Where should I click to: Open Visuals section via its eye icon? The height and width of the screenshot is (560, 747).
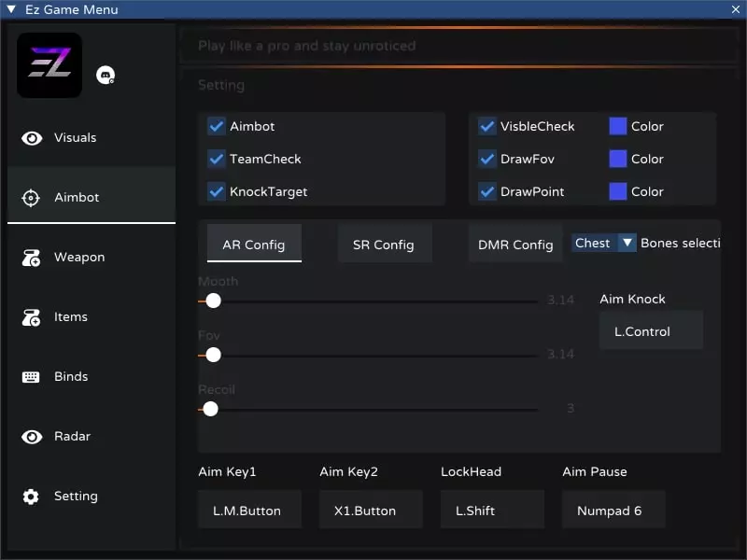point(32,138)
